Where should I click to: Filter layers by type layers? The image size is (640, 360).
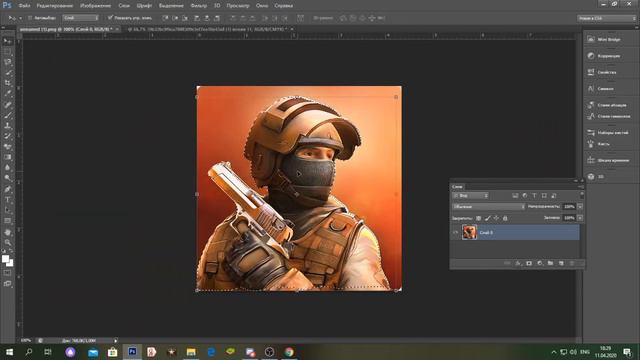click(x=534, y=196)
